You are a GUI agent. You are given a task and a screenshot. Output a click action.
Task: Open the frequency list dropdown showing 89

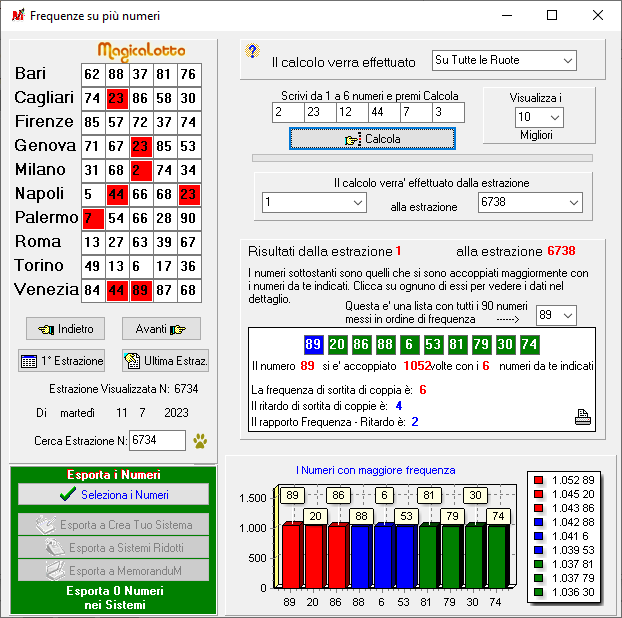[556, 315]
